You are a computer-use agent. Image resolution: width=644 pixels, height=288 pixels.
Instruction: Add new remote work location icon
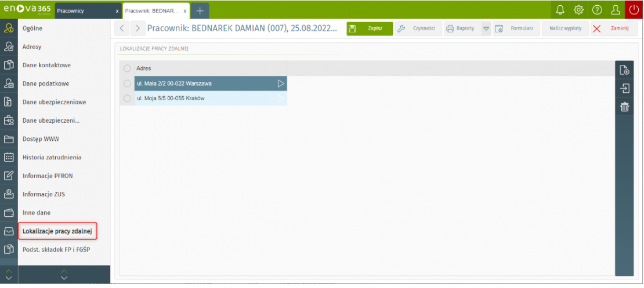[624, 70]
